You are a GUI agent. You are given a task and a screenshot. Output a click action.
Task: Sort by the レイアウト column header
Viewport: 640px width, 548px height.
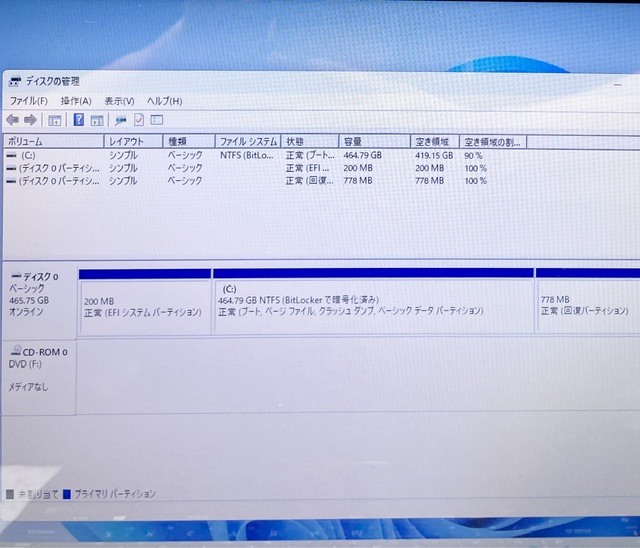click(134, 142)
